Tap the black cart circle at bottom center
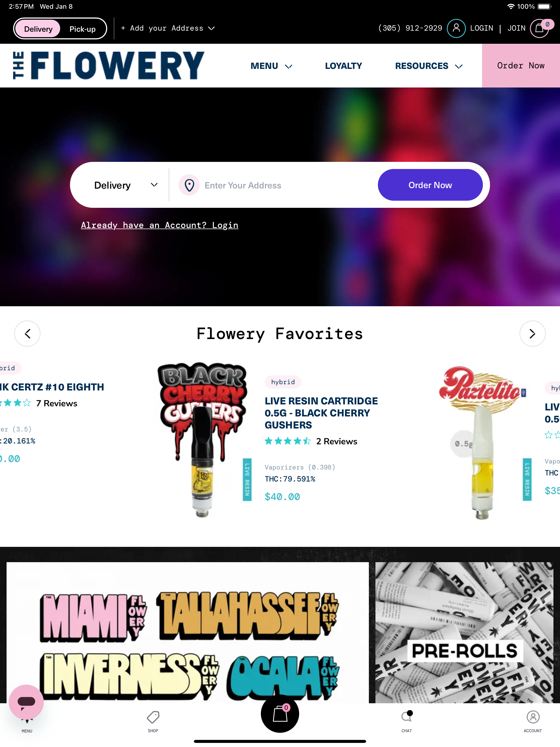The image size is (560, 747). [280, 714]
